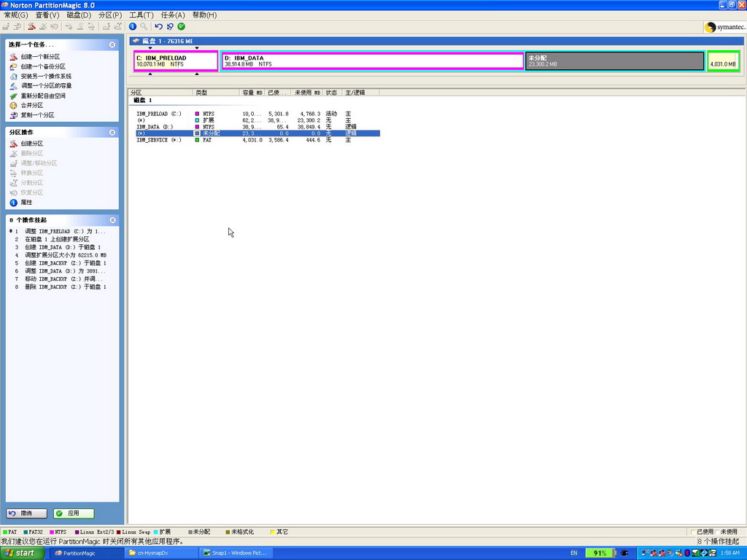The image size is (747, 560).
Task: Toggle the 未使用 legend checkbox
Action: pyautogui.click(x=717, y=532)
